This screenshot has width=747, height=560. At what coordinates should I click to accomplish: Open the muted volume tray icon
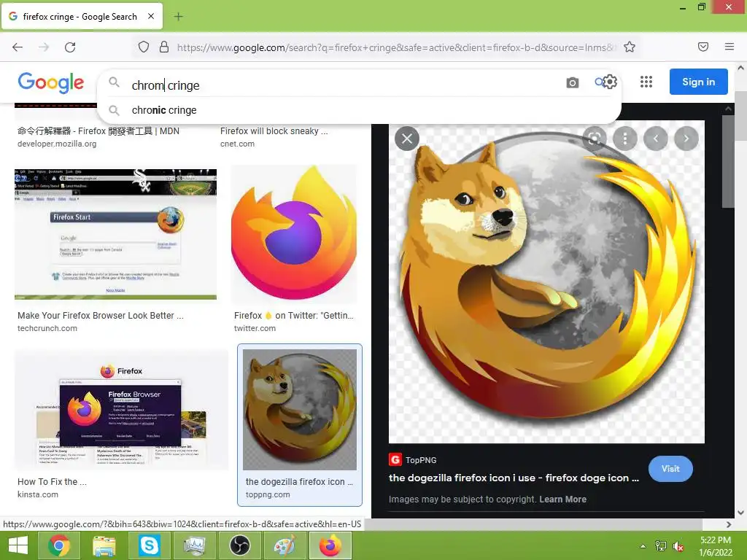(678, 546)
